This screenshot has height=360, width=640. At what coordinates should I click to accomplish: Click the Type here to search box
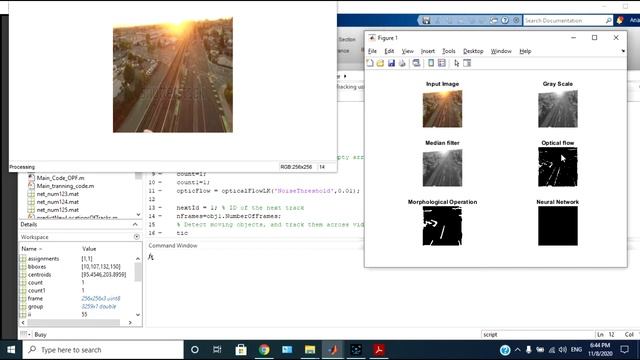point(103,350)
